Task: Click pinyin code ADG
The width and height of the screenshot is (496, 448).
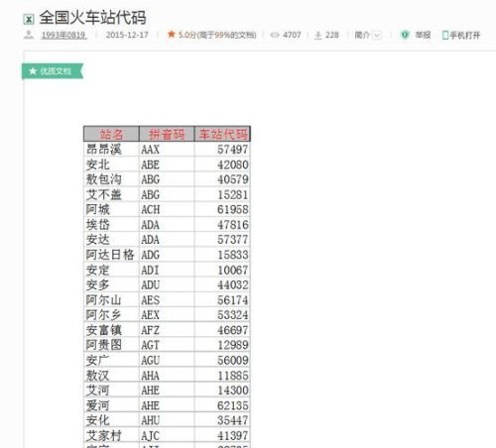Action: pyautogui.click(x=150, y=255)
